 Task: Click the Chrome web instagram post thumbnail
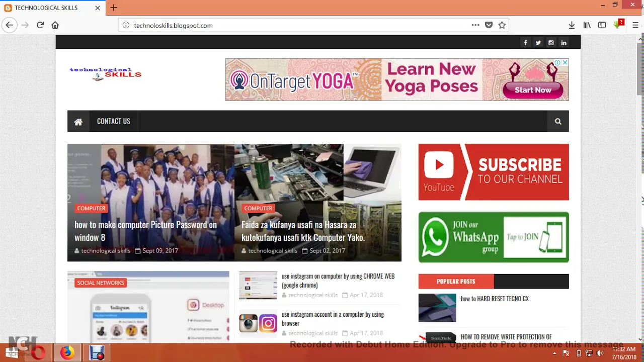coord(258,285)
